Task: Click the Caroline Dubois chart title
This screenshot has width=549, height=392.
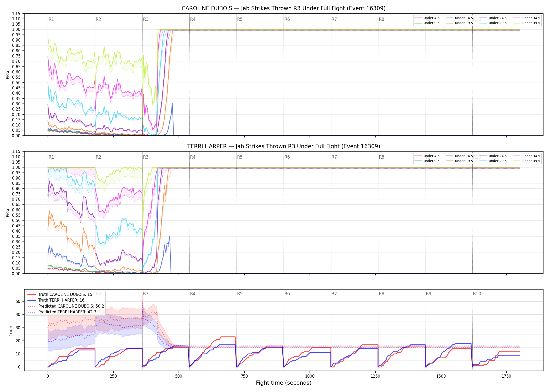Action: pyautogui.click(x=284, y=8)
